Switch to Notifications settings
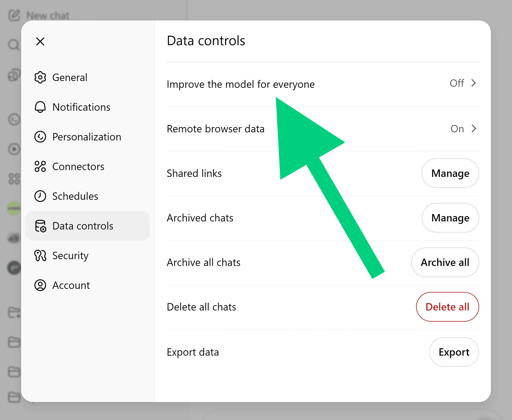 88,107
